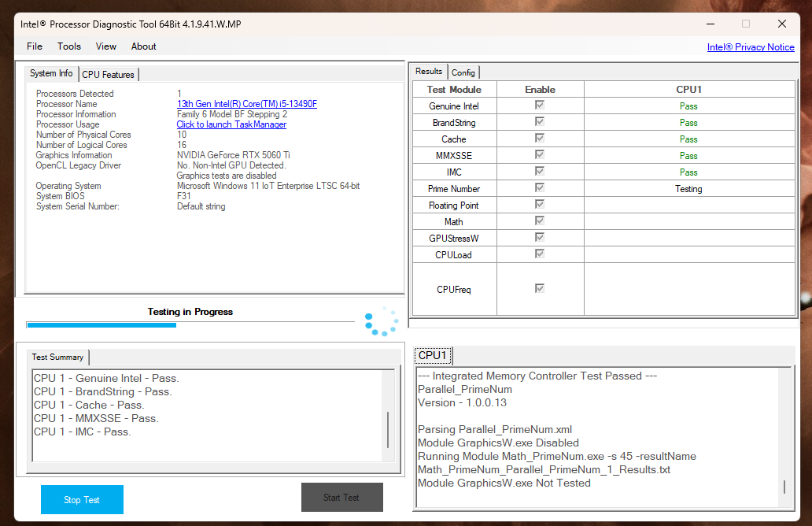812x526 pixels.
Task: Toggle the Genuine Intel enable checkbox
Action: pos(540,106)
